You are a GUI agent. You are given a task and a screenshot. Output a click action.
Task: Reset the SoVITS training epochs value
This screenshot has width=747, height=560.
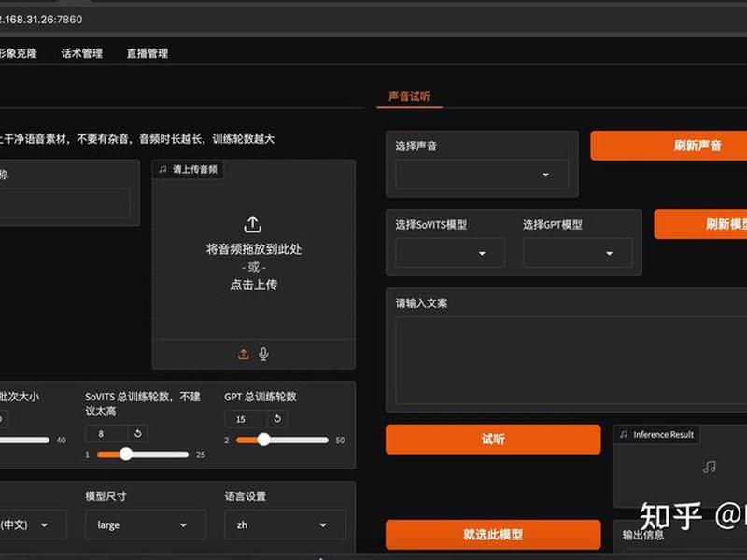137,433
